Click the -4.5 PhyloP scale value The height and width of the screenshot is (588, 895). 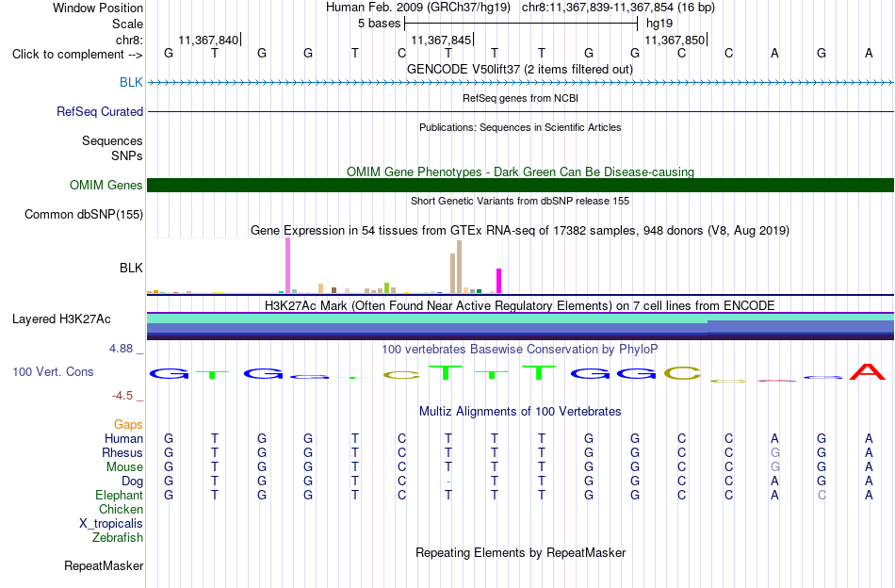[122, 396]
